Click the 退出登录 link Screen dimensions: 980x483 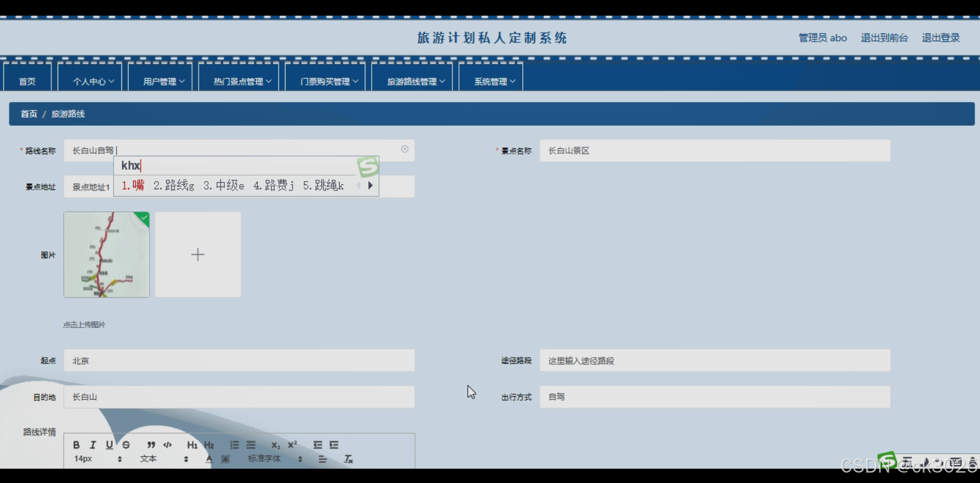(941, 38)
